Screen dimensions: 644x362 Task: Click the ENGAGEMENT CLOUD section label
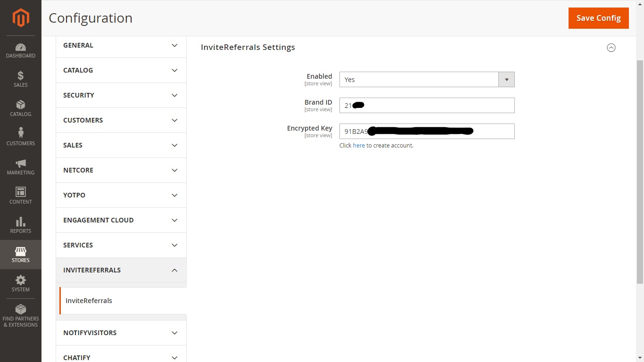[x=99, y=220]
